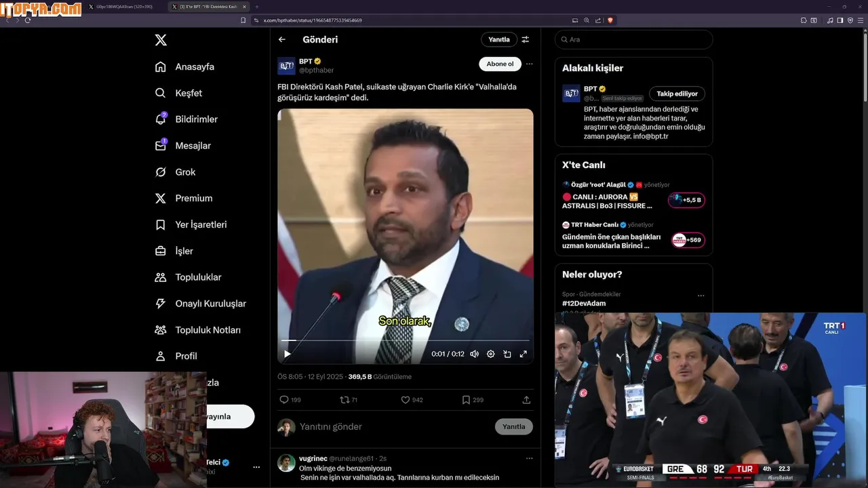Open video settings gear
The height and width of the screenshot is (488, 868).
point(491,354)
